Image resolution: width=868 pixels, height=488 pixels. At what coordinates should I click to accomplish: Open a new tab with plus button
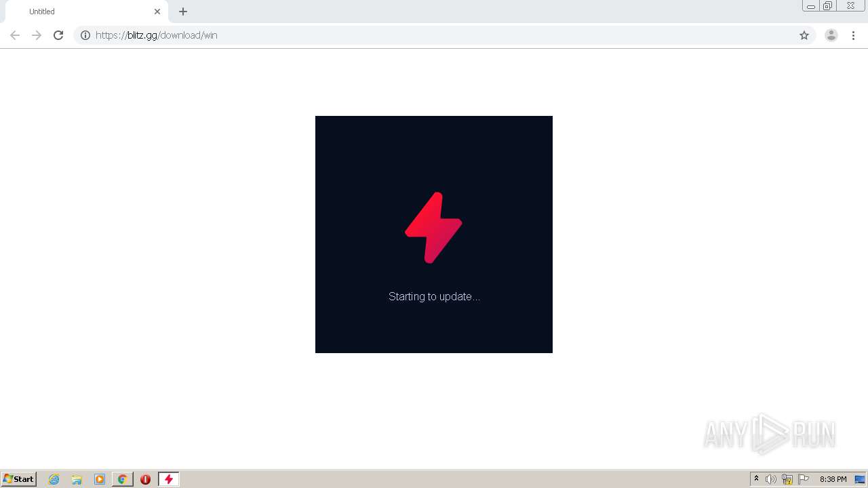coord(183,12)
